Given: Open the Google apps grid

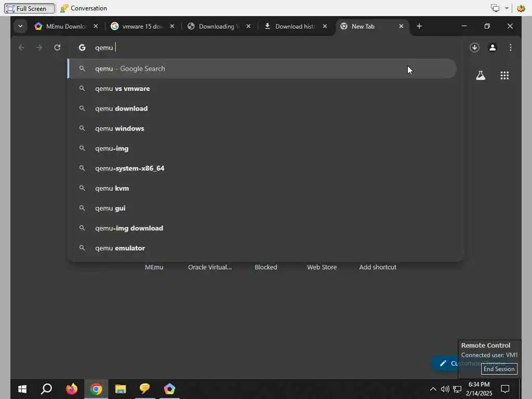Looking at the screenshot, I should (x=504, y=75).
